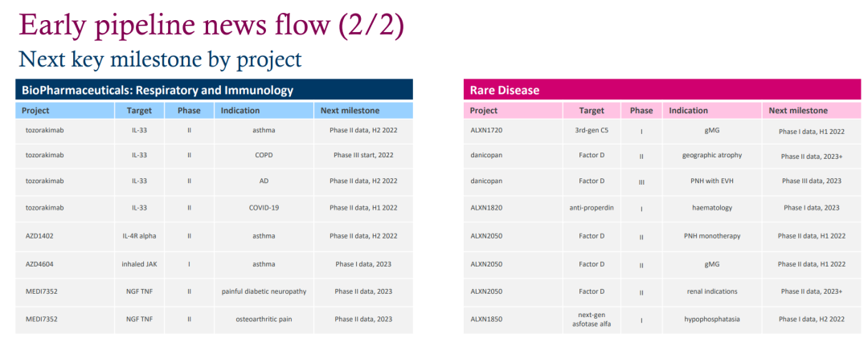This screenshot has height=342, width=868.
Task: Select the "inhaled JAK" target cell
Action: 140,264
